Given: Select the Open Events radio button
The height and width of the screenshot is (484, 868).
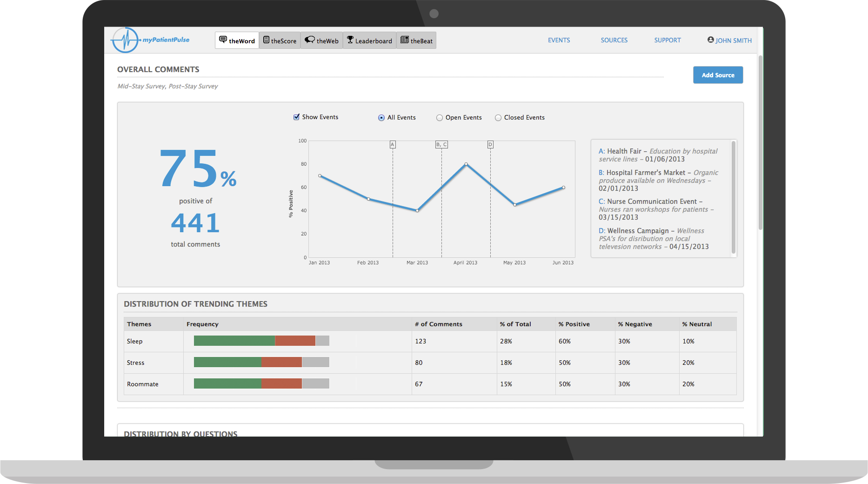Looking at the screenshot, I should tap(439, 118).
